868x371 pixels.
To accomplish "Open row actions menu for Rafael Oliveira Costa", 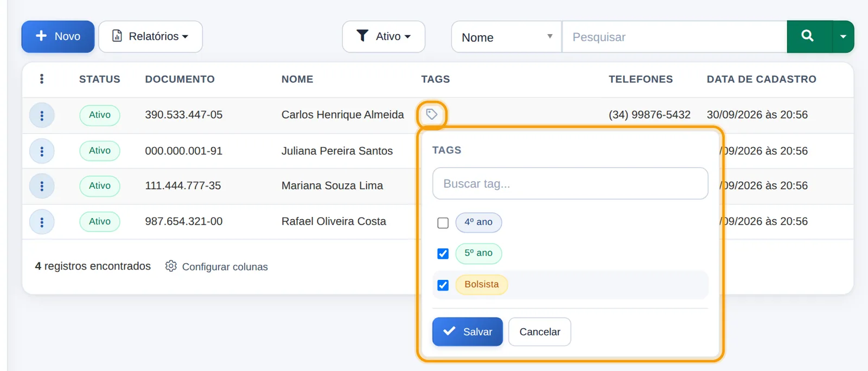I will (42, 222).
